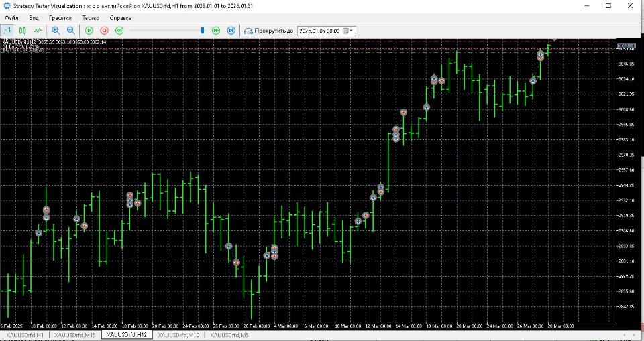The image size is (644, 341).
Task: Click the Прокрутить до button
Action: (x=268, y=31)
